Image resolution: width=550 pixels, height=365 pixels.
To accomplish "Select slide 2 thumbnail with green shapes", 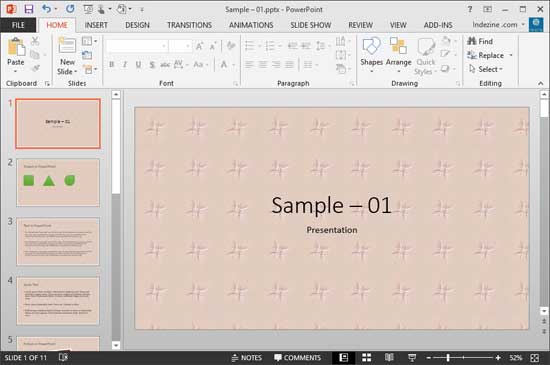I will click(x=58, y=182).
